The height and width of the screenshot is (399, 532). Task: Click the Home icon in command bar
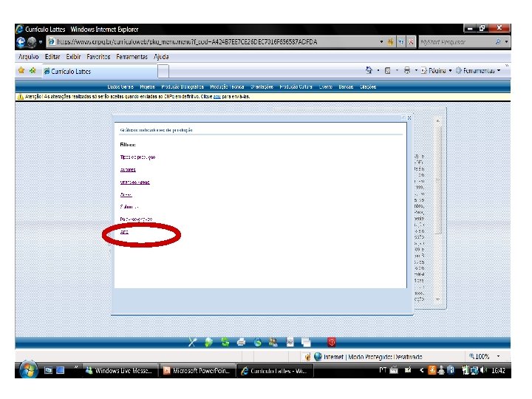369,70
